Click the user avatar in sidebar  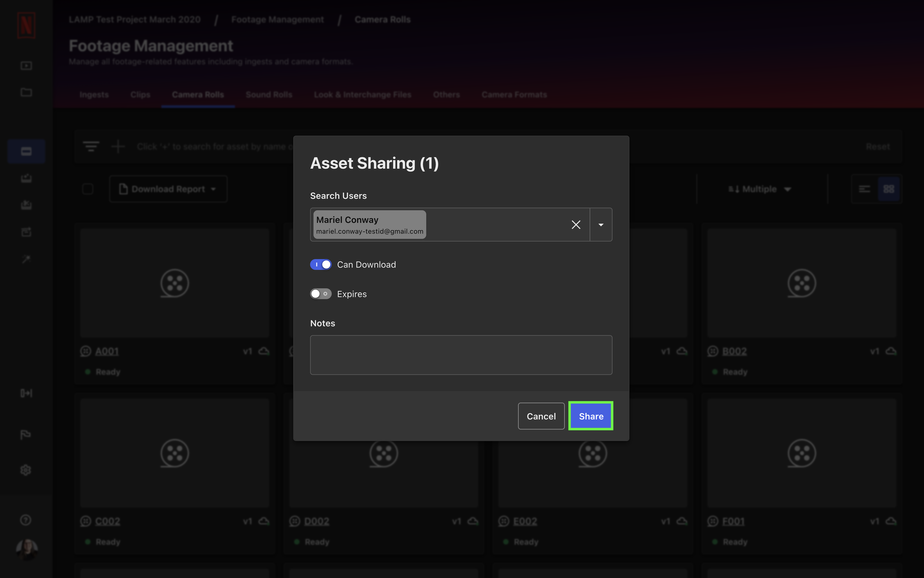point(26,550)
